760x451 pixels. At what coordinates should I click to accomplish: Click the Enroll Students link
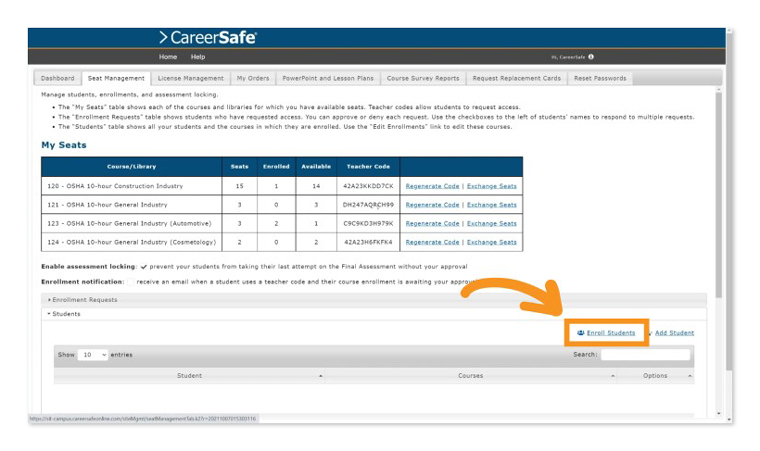point(611,333)
